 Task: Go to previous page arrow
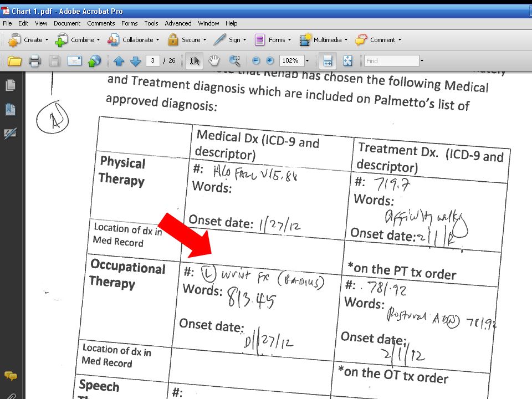coord(119,61)
